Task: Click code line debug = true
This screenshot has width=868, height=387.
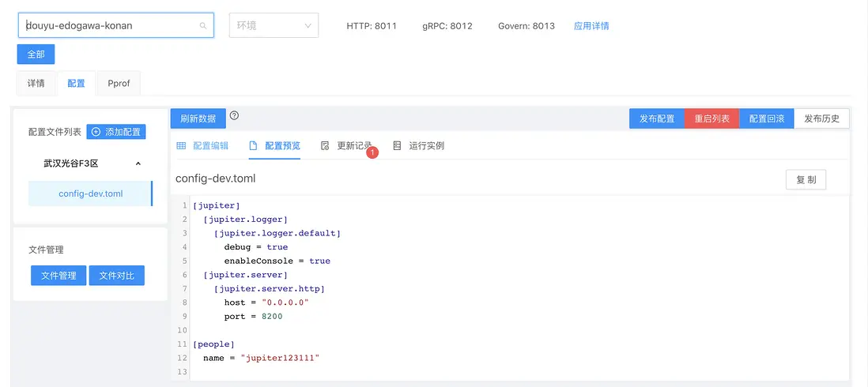Action: [256, 247]
